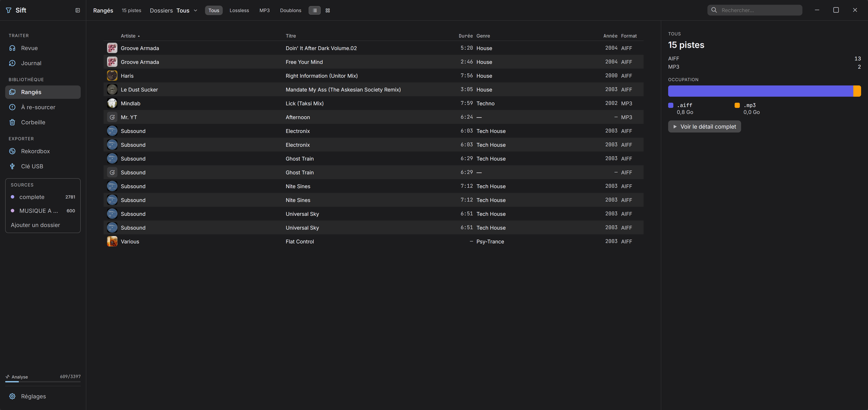Click the Mr. YT placeholder cover icon
This screenshot has height=410, width=868.
112,117
